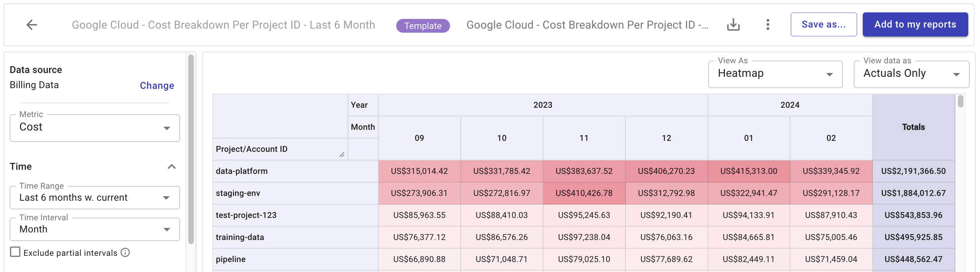
Task: Click the report title text field
Action: pos(587,25)
